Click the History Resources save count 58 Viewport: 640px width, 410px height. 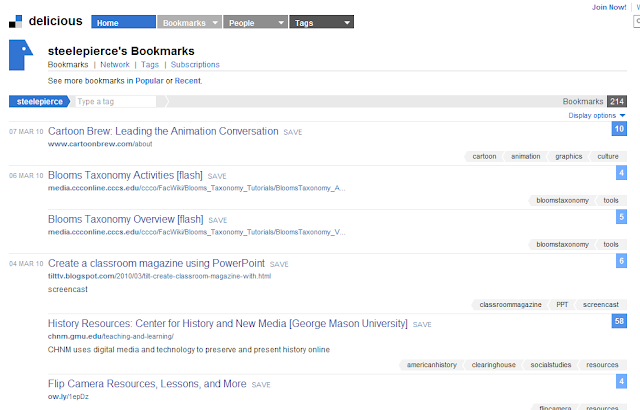(619, 321)
